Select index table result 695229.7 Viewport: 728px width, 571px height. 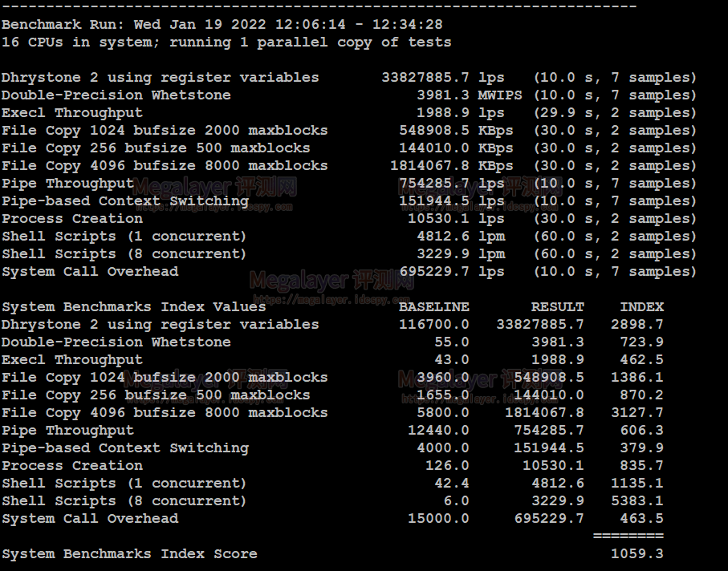pyautogui.click(x=549, y=518)
